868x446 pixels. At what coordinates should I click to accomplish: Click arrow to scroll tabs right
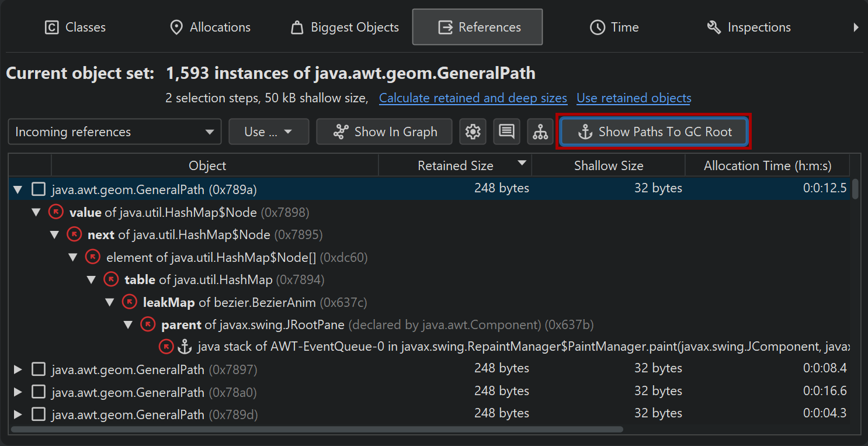856,27
